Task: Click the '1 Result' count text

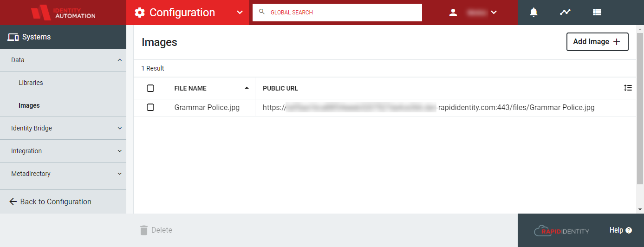Action: pyautogui.click(x=153, y=68)
